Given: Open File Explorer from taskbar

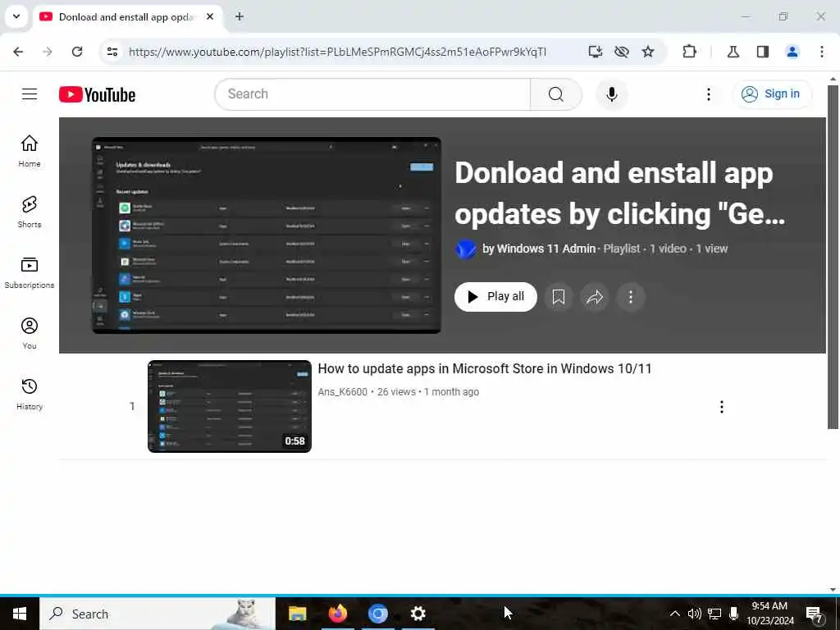Looking at the screenshot, I should point(297,614).
